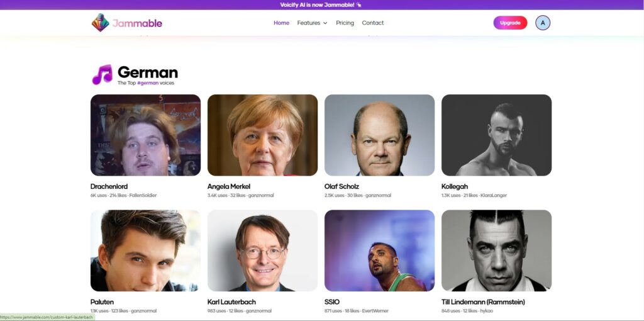The width and height of the screenshot is (644, 321).
Task: Click the Karl Lauterbach title text
Action: (231, 302)
